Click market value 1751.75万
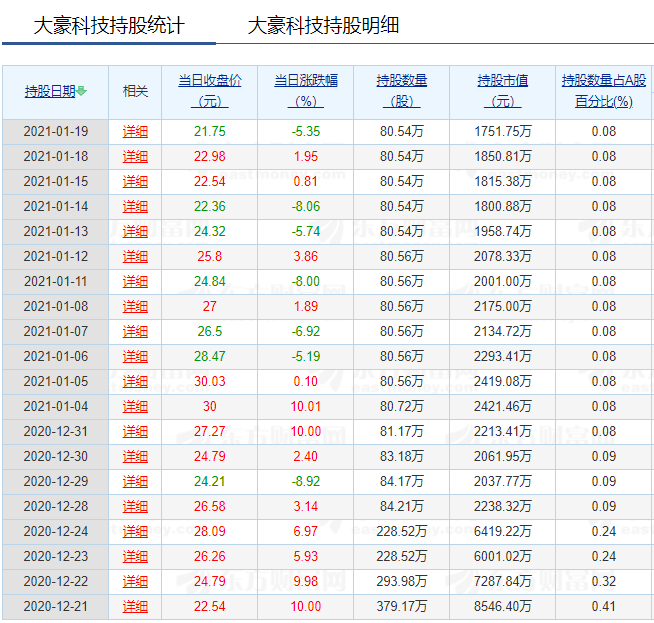This screenshot has width=654, height=623. click(x=503, y=132)
